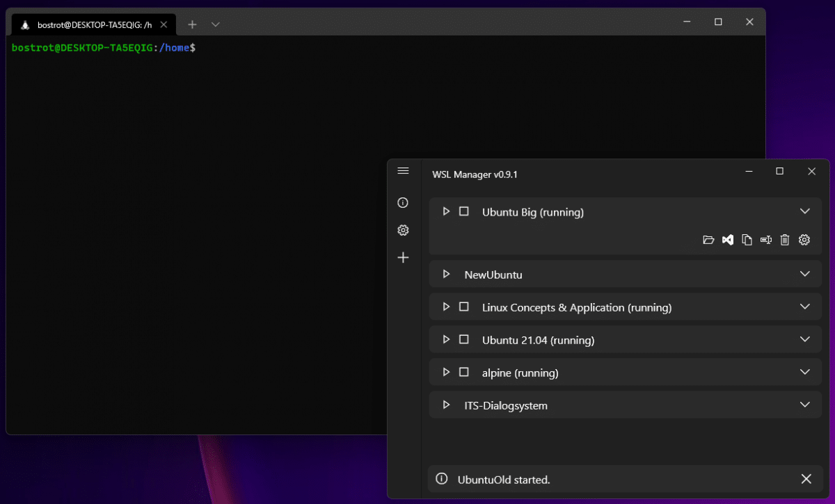Rename the Ubuntu Big distribution
The width and height of the screenshot is (835, 504).
(765, 240)
